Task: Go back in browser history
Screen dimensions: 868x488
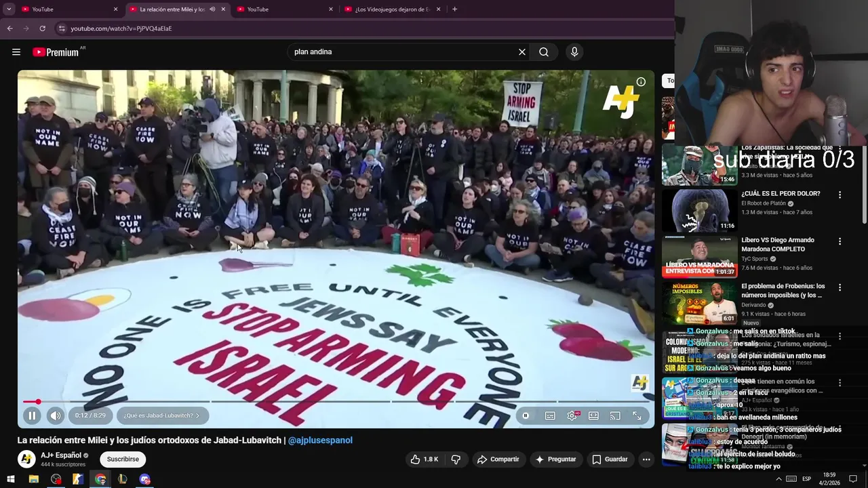Action: (9, 28)
